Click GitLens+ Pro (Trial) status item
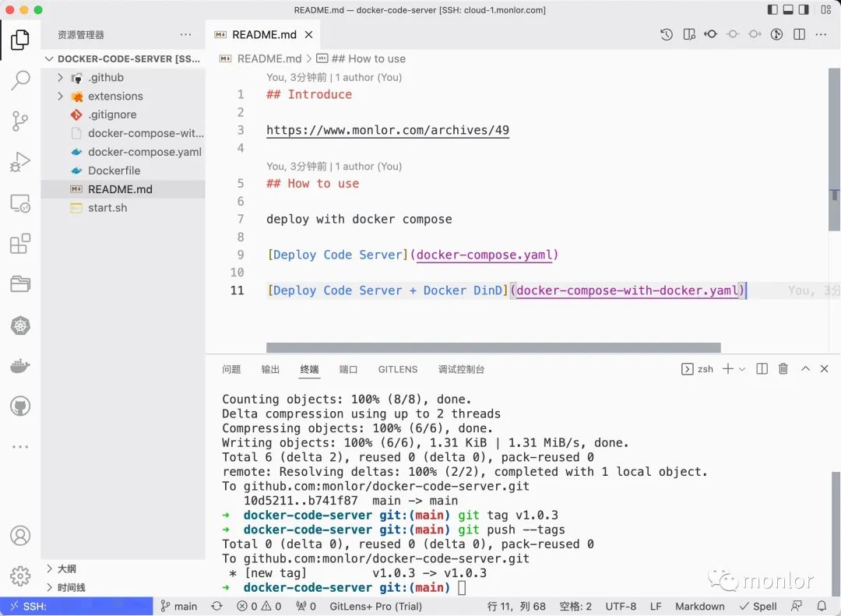 click(375, 607)
